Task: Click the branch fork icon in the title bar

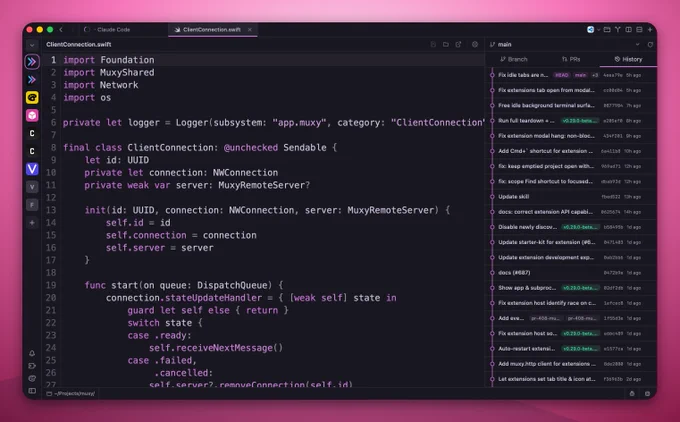Action: pos(618,29)
